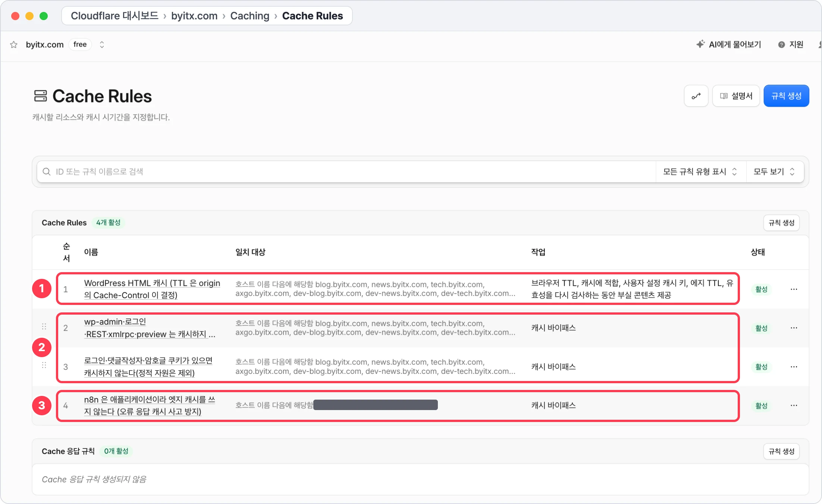Open the more-actions menu for rule 1

(x=794, y=289)
